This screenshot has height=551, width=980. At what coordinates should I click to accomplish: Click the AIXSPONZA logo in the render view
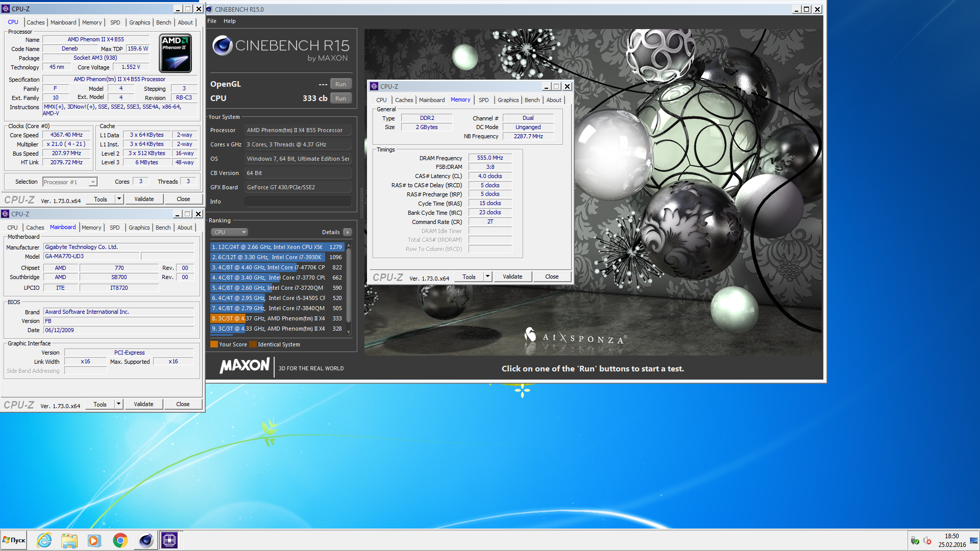point(575,337)
